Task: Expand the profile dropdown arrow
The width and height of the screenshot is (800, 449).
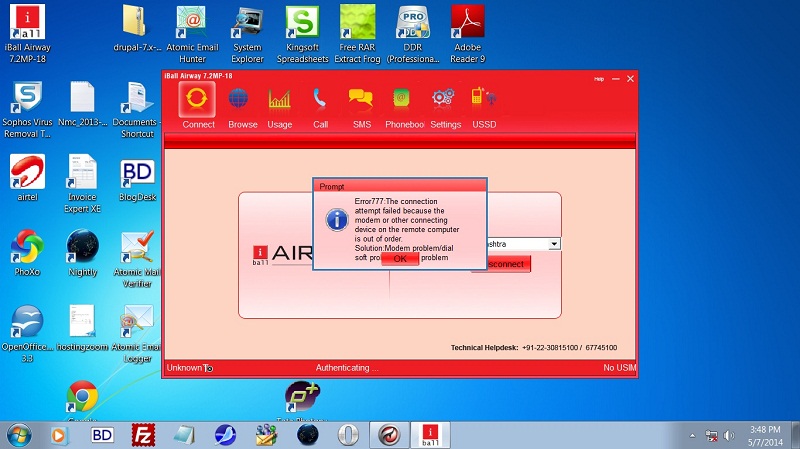Action: click(x=555, y=243)
